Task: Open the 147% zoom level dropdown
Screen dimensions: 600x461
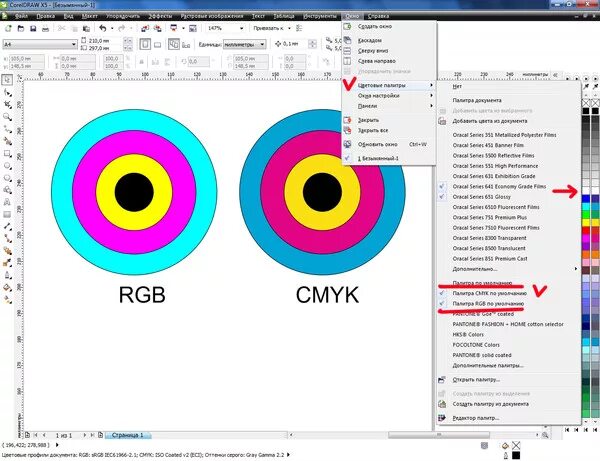Action: point(241,28)
